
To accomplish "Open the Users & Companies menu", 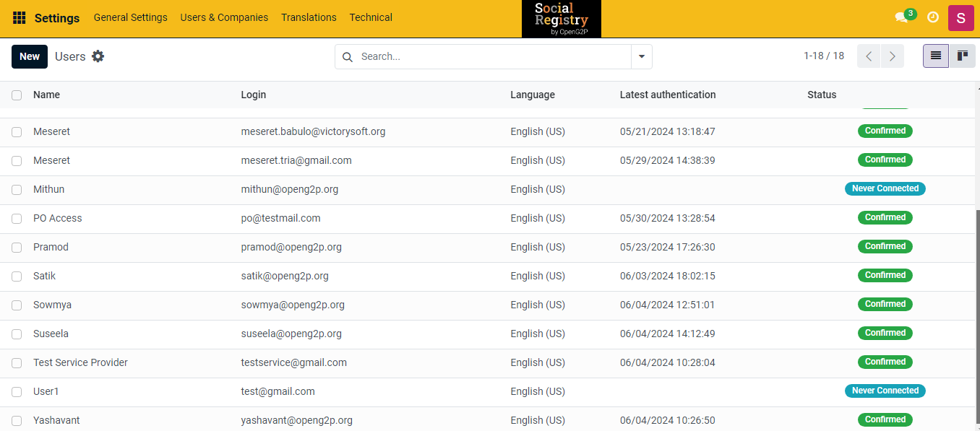I will click(224, 17).
